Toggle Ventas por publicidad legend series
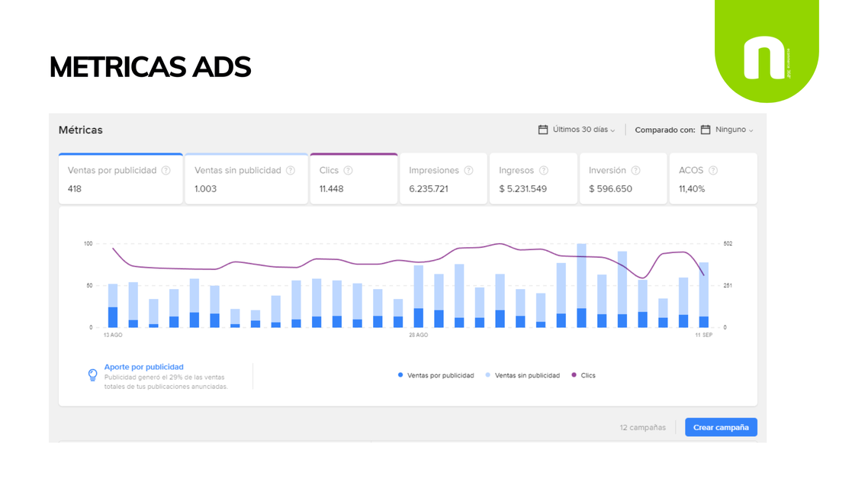 click(x=436, y=375)
